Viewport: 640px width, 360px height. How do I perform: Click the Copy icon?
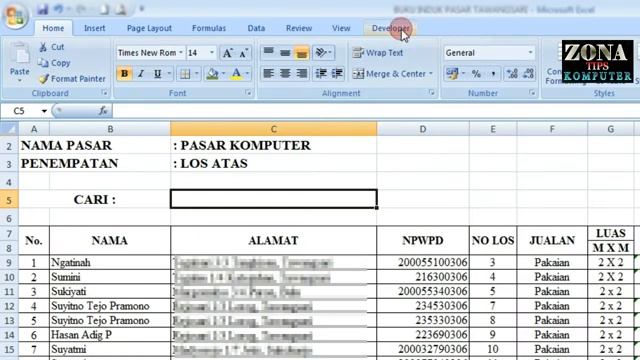click(x=43, y=63)
